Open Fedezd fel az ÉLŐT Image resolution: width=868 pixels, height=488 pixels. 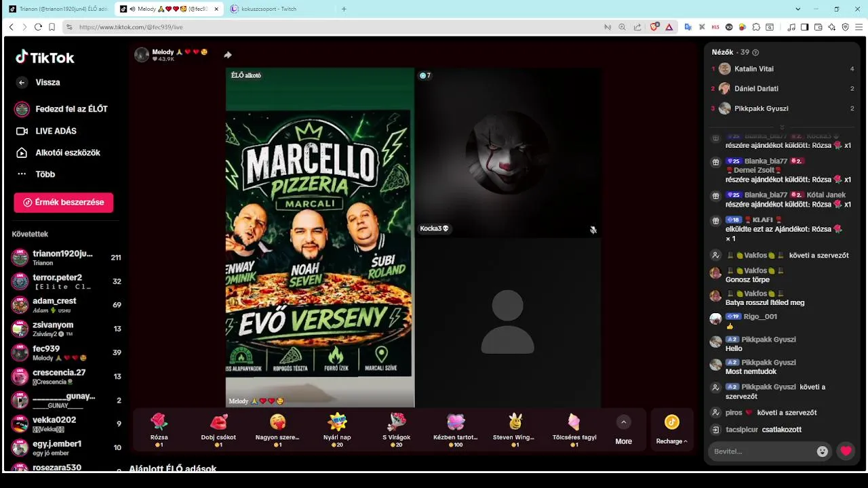(x=62, y=109)
